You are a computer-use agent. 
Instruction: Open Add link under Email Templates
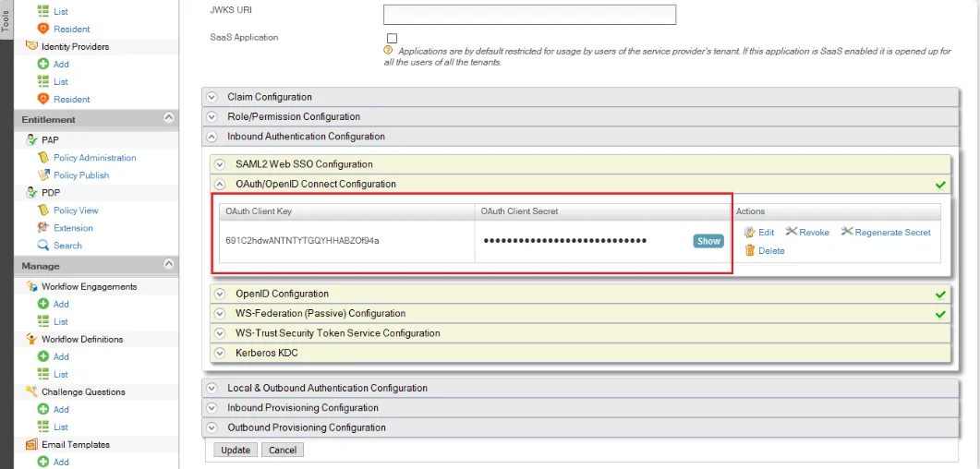[61, 463]
